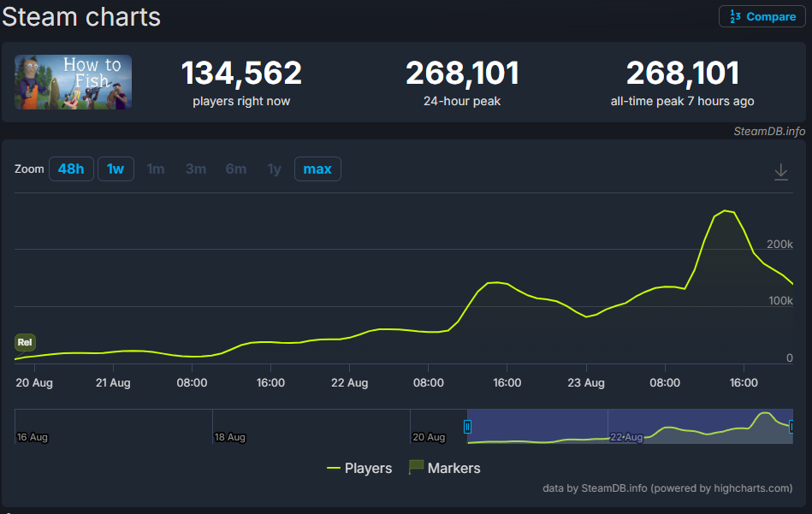Grab the right navigator range handle
This screenshot has width=812, height=514.
[791, 427]
